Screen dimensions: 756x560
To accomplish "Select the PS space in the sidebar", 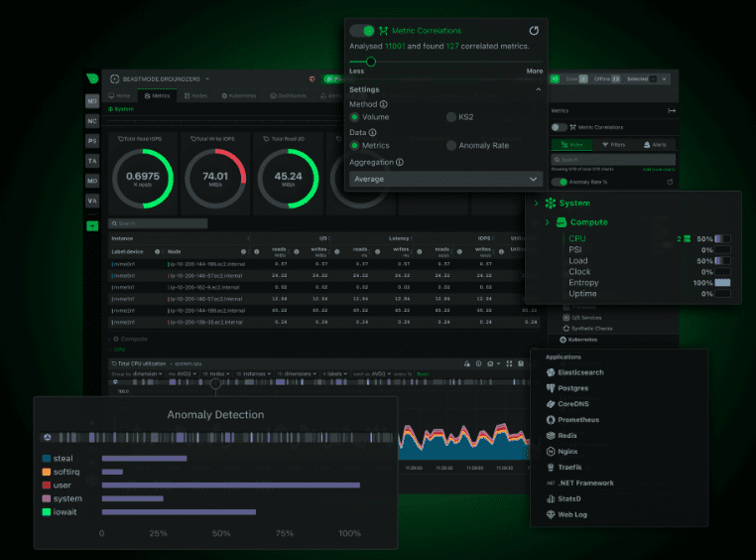I will click(92, 141).
